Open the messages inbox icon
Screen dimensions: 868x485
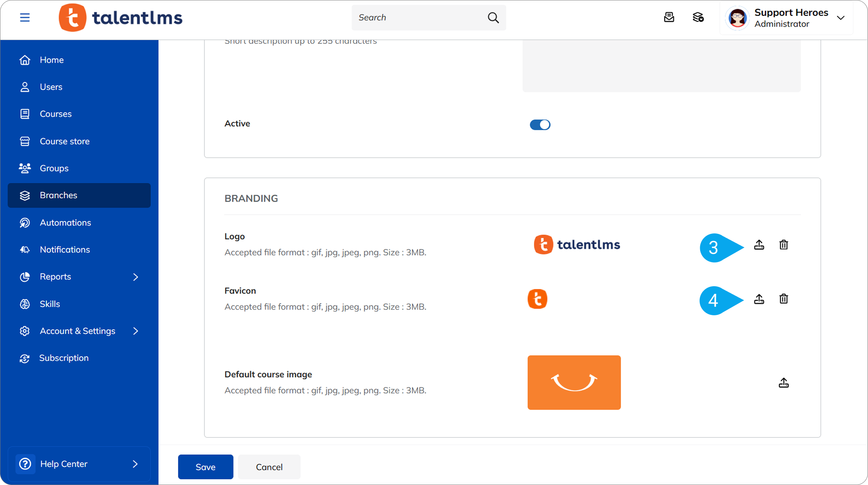669,17
